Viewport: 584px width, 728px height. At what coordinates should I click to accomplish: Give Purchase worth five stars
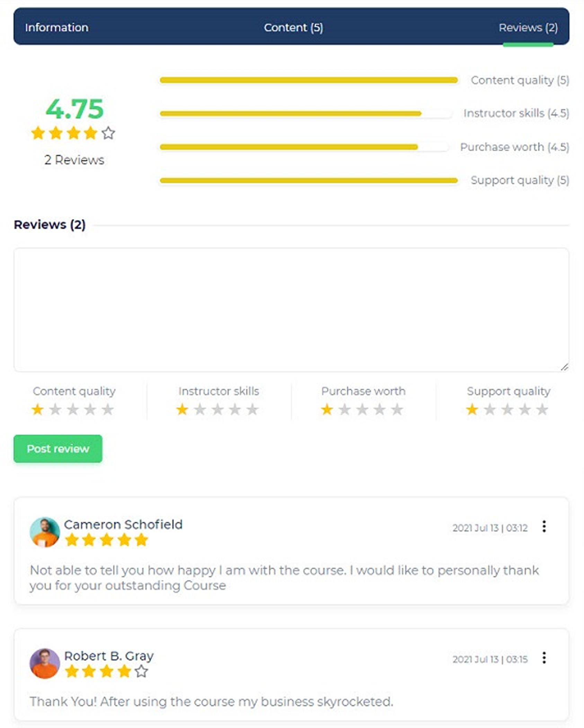[x=397, y=410]
